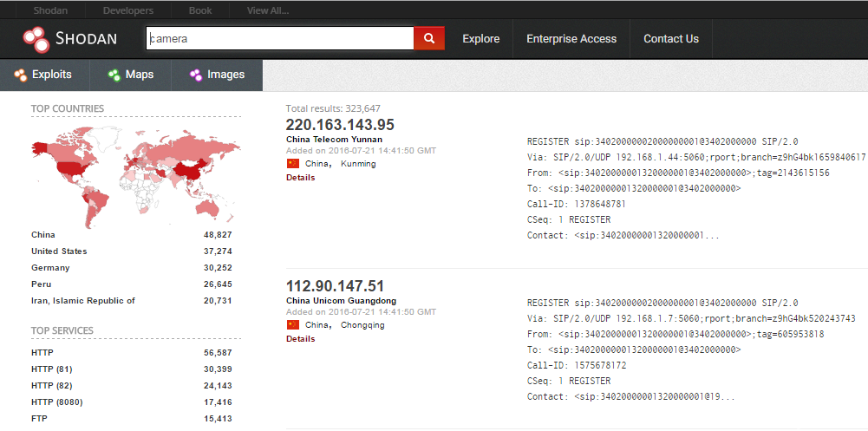Click the Call-ID: 1378648781 line
This screenshot has height=431, width=868.
577,204
